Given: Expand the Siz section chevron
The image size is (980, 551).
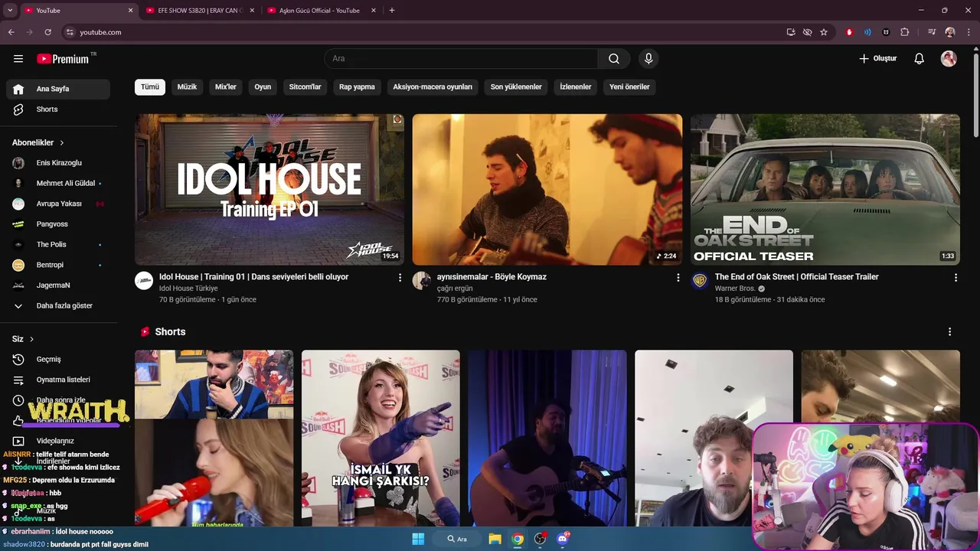Looking at the screenshot, I should [x=31, y=339].
